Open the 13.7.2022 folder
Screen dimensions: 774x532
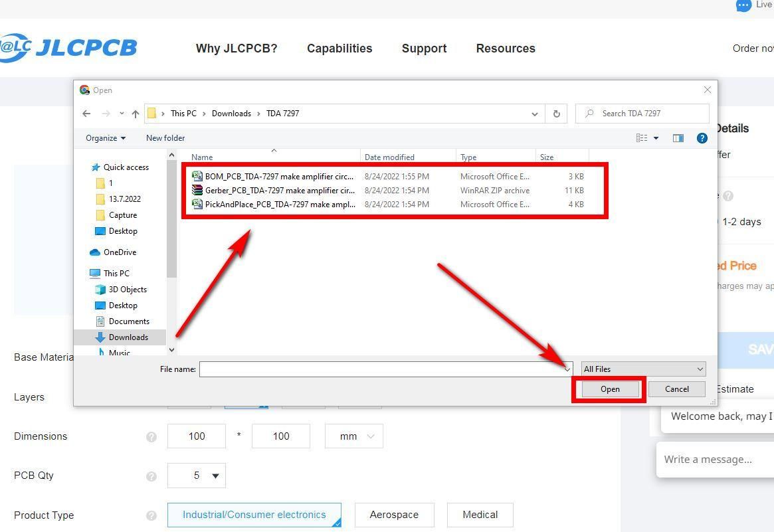[118, 199]
